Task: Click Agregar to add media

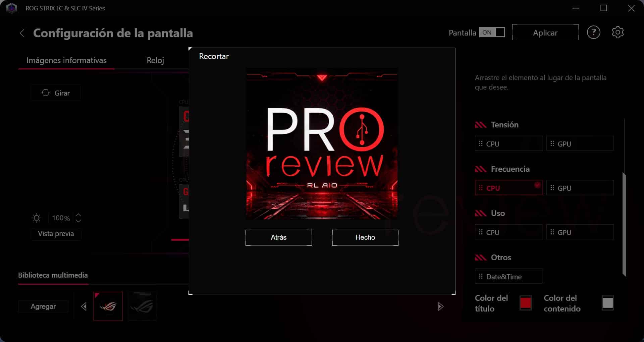Action: pos(43,306)
